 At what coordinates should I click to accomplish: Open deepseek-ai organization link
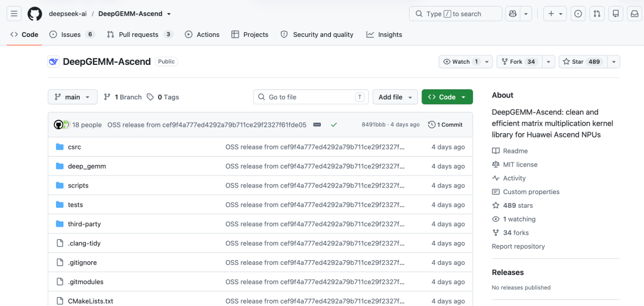point(68,14)
